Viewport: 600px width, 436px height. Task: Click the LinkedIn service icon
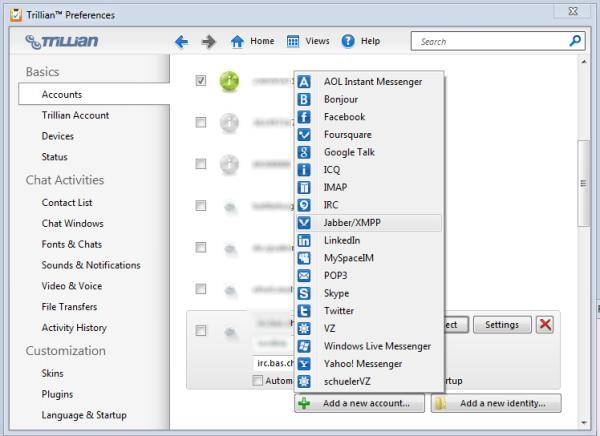coord(305,240)
